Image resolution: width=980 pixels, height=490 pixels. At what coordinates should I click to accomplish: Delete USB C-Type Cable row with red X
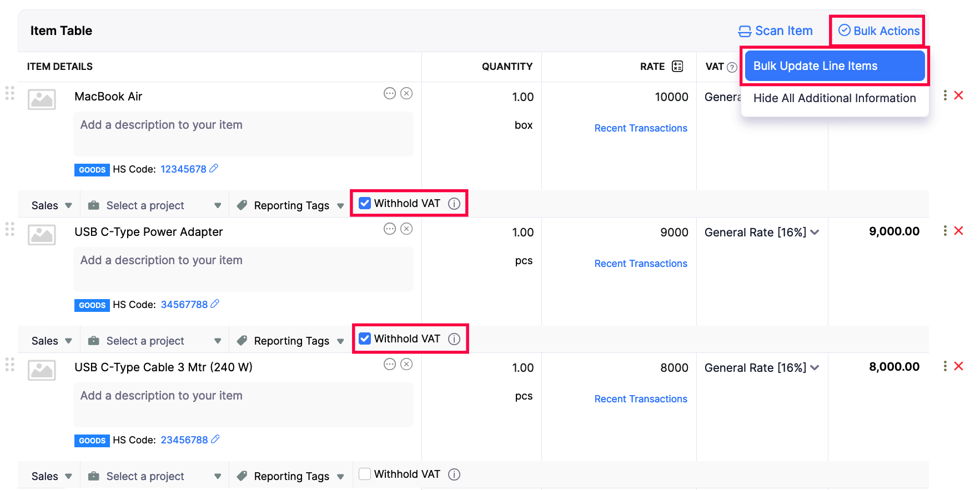click(x=958, y=366)
